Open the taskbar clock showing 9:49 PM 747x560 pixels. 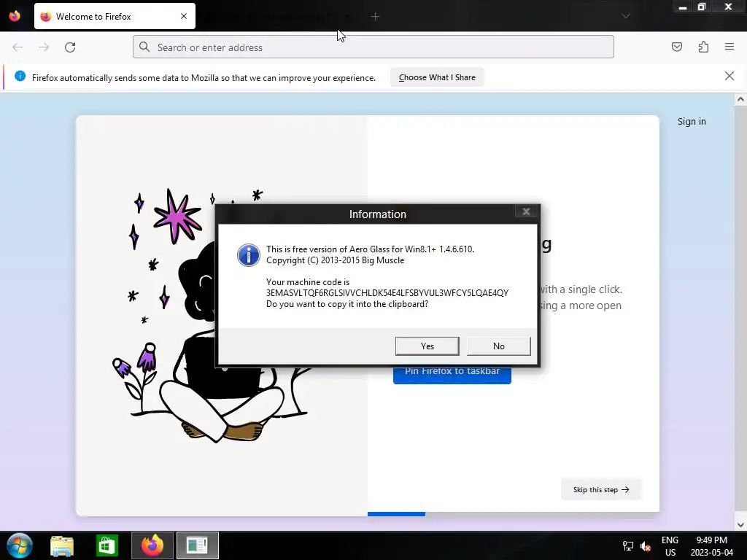click(712, 546)
